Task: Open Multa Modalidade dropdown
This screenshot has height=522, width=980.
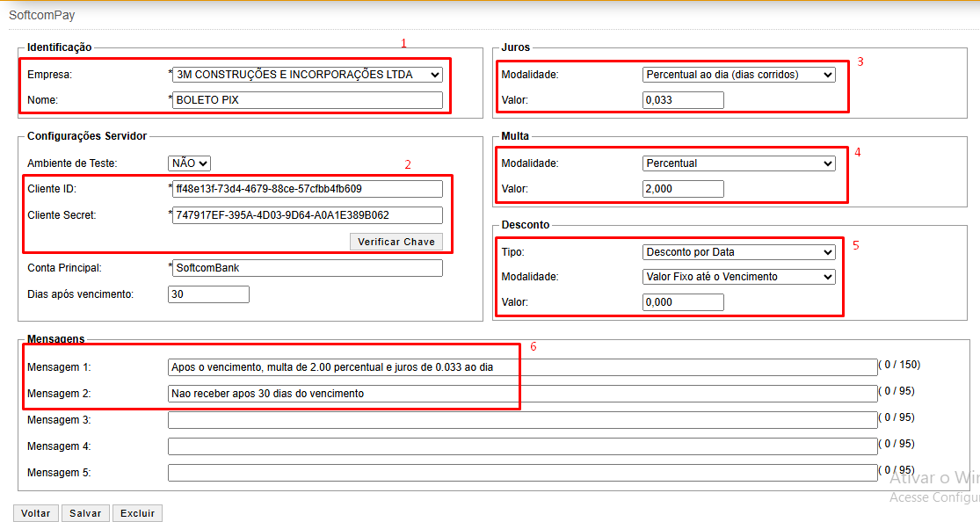Action: (738, 163)
